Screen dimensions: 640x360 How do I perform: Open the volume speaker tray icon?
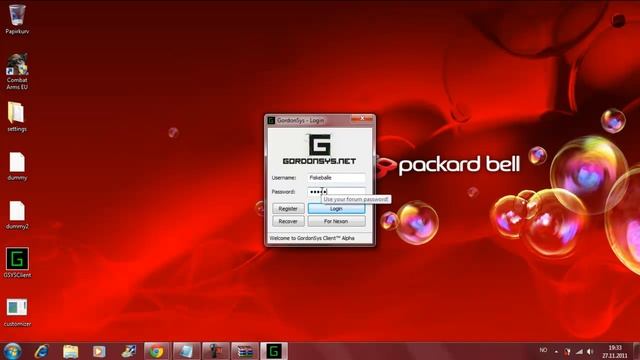(590, 351)
